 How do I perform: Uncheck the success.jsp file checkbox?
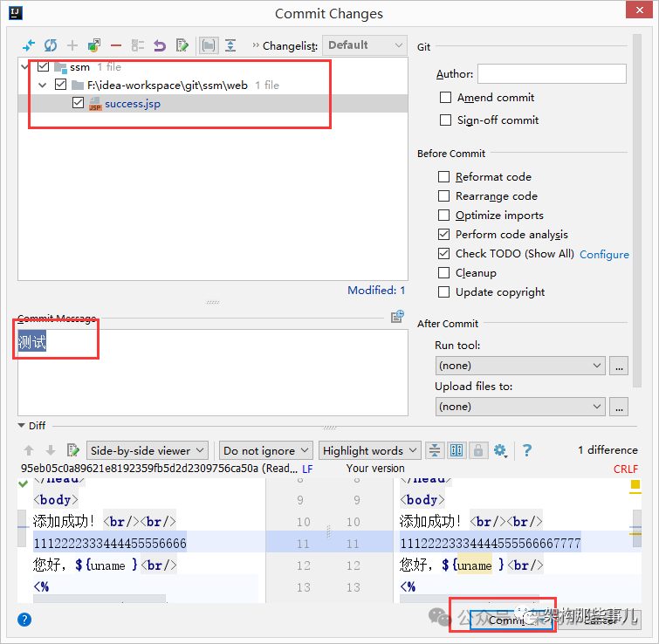(79, 103)
